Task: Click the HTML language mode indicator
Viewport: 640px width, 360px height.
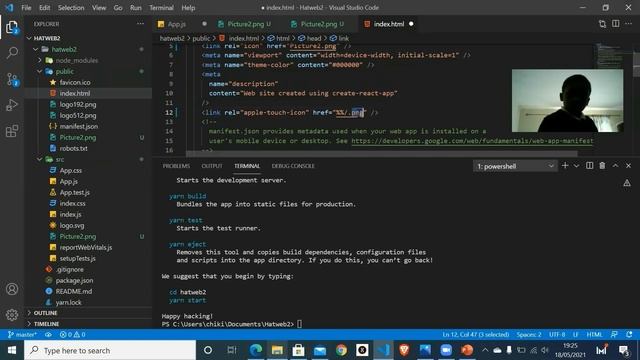Action: (594, 334)
